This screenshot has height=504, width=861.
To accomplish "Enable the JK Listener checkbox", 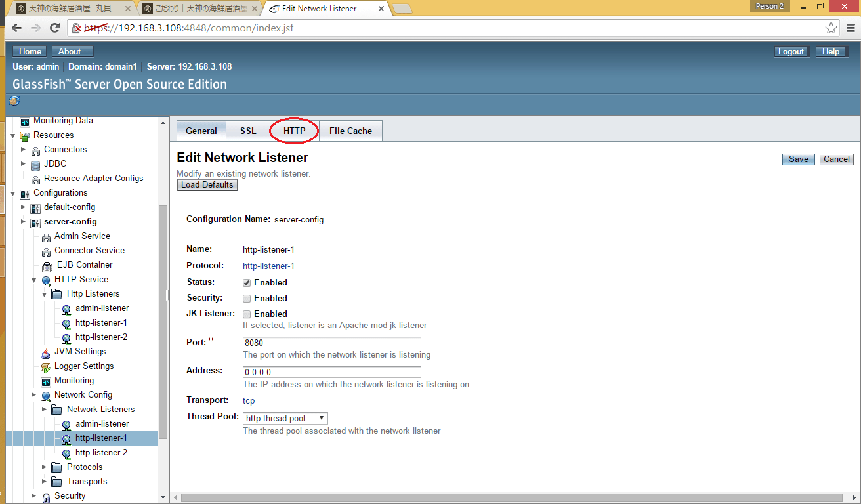I will [247, 314].
